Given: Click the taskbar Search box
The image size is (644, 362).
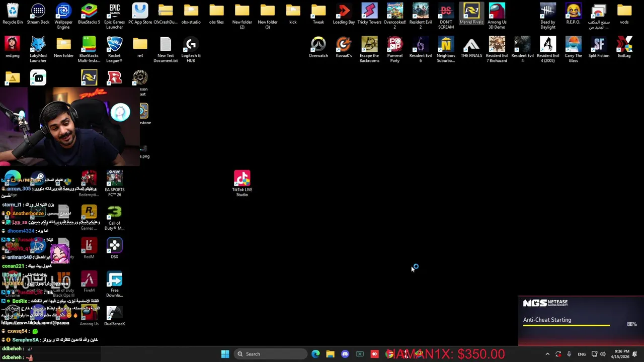Looking at the screenshot, I should (271, 354).
